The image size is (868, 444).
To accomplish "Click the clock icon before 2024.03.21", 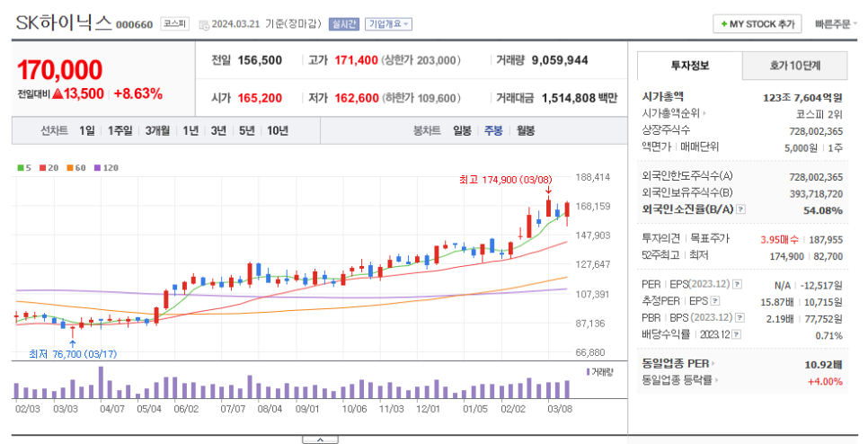I will [x=204, y=24].
